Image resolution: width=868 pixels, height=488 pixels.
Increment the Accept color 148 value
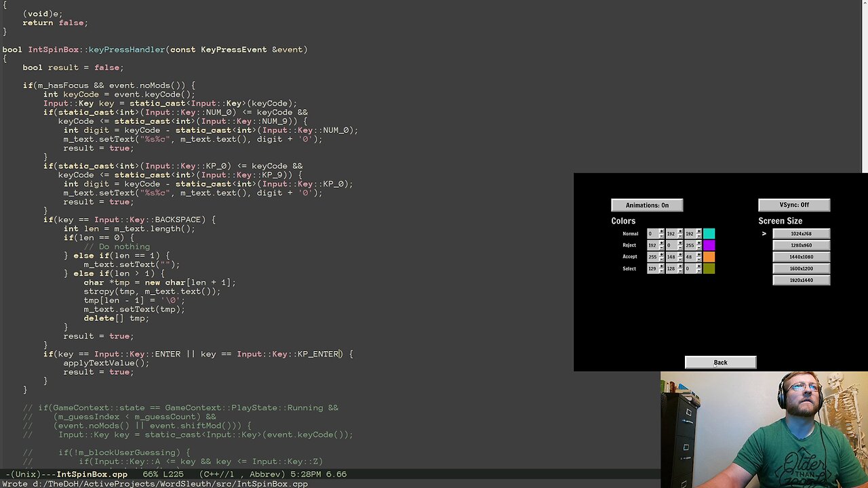pyautogui.click(x=679, y=253)
